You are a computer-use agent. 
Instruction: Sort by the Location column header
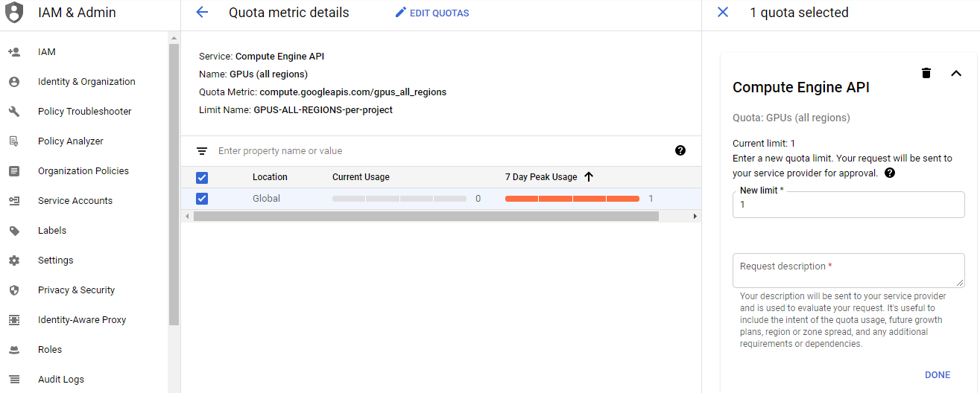click(270, 177)
